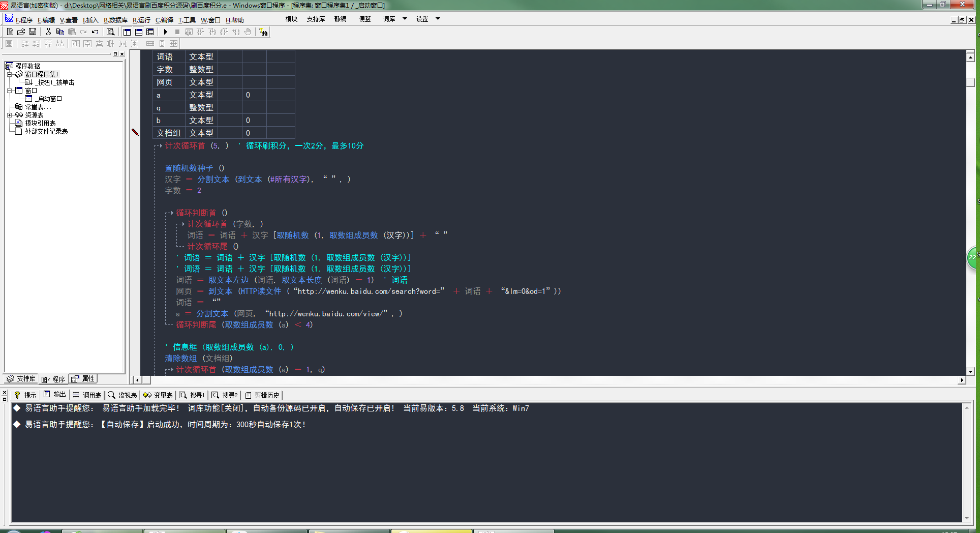Screen dimensions: 980x533
Task: Run the program with the Play icon
Action: click(166, 32)
